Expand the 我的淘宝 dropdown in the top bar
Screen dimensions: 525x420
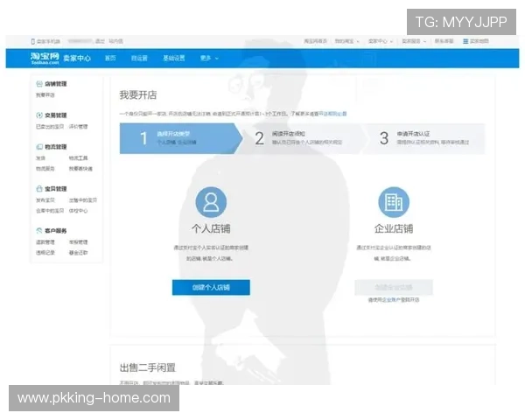[x=346, y=41]
